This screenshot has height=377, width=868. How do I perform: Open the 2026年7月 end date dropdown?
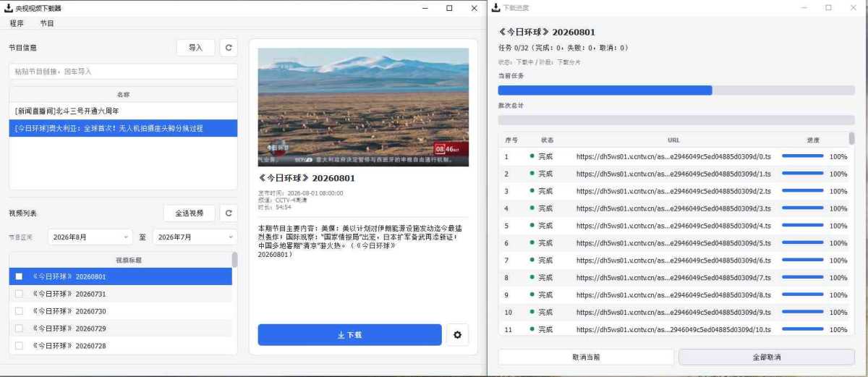coord(195,237)
